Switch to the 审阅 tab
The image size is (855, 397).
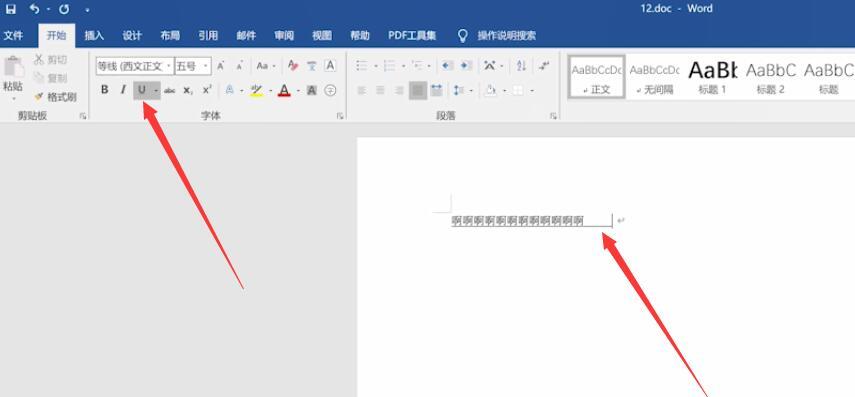point(284,36)
